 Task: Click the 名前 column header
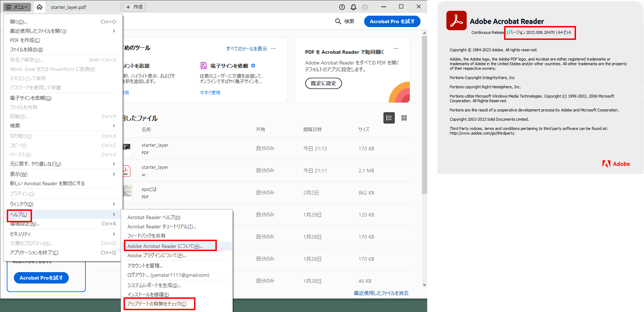(146, 129)
